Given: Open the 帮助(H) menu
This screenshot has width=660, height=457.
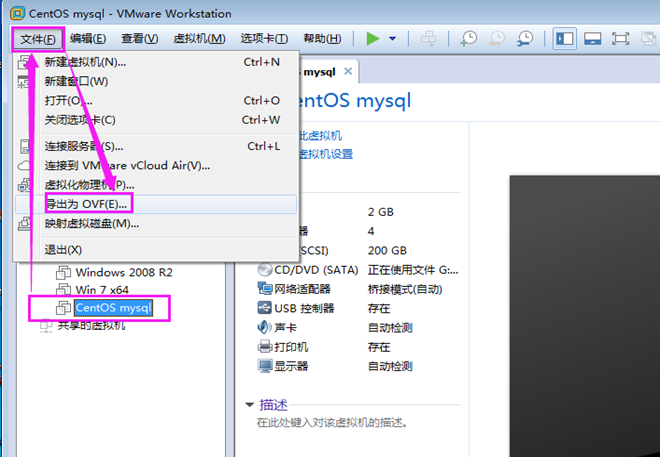Looking at the screenshot, I should pyautogui.click(x=322, y=39).
